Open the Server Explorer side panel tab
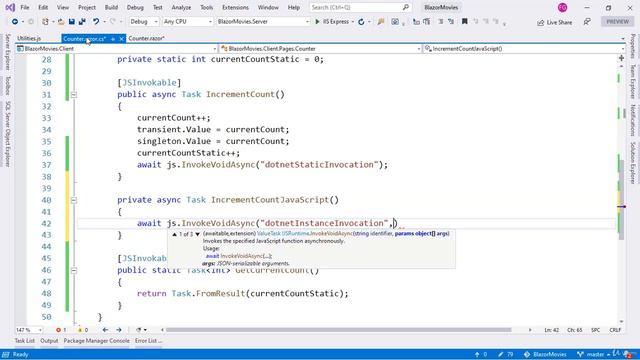The height and width of the screenshot is (360, 640). click(x=7, y=52)
